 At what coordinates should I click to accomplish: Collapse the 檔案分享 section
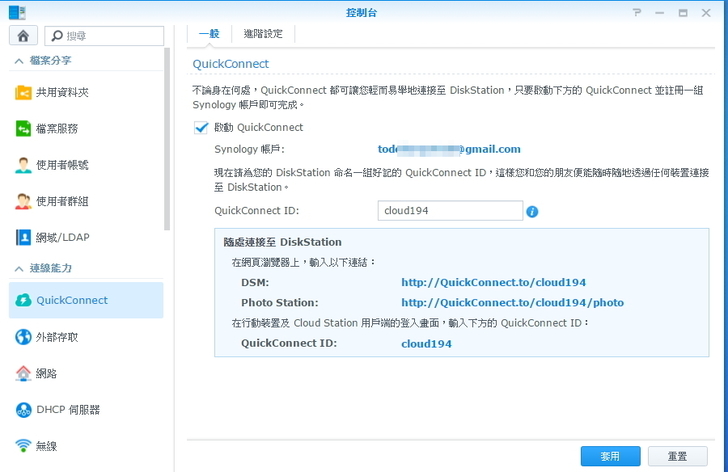click(x=18, y=60)
